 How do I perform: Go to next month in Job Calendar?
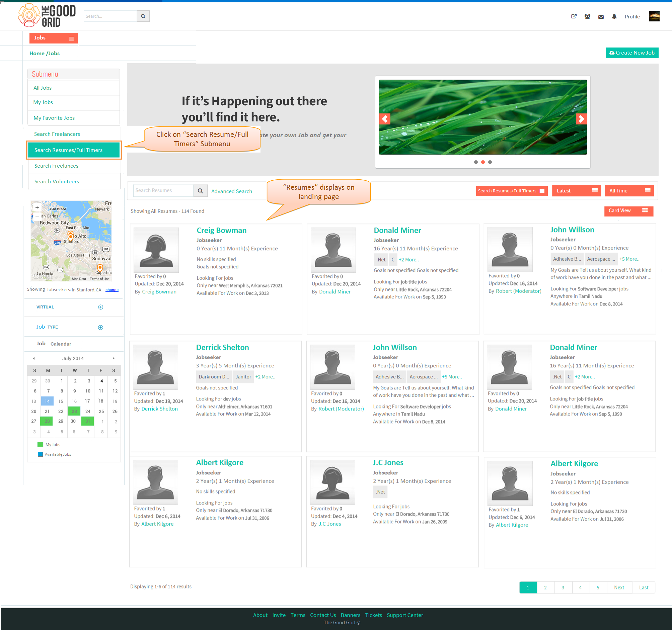pos(114,358)
